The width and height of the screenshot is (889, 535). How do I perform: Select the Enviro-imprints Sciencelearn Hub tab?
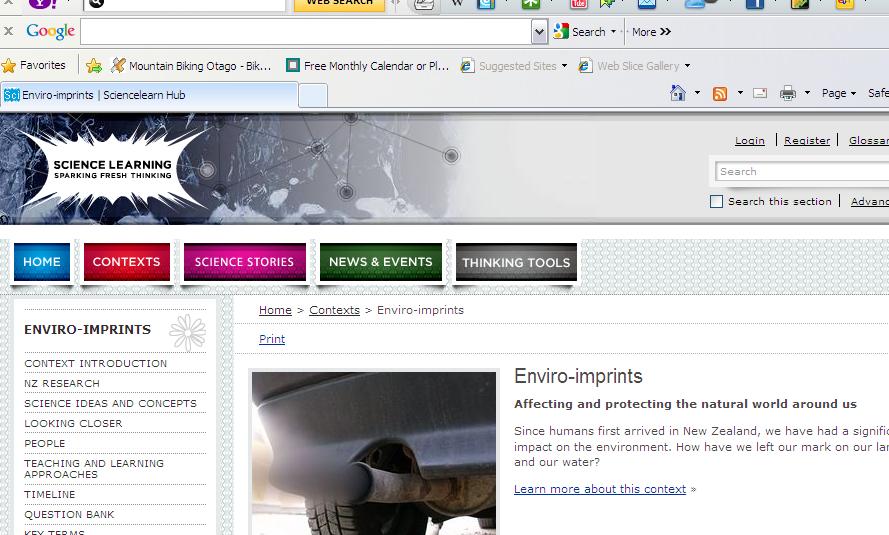point(149,95)
